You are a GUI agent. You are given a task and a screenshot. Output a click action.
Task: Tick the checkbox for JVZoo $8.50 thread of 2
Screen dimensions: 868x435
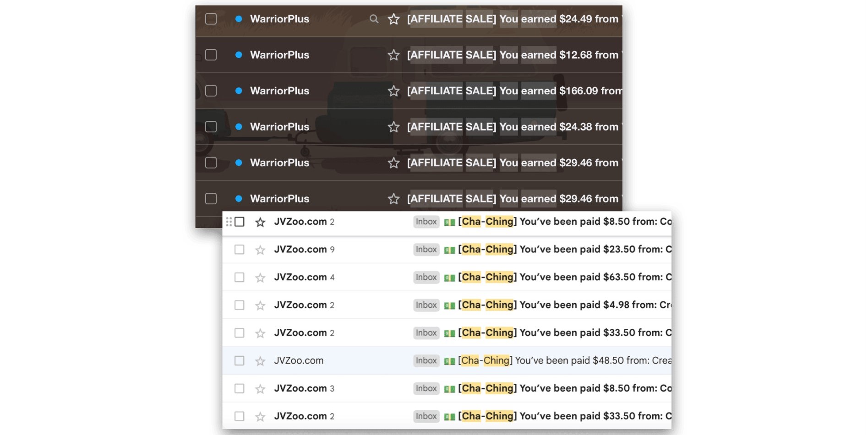click(240, 222)
